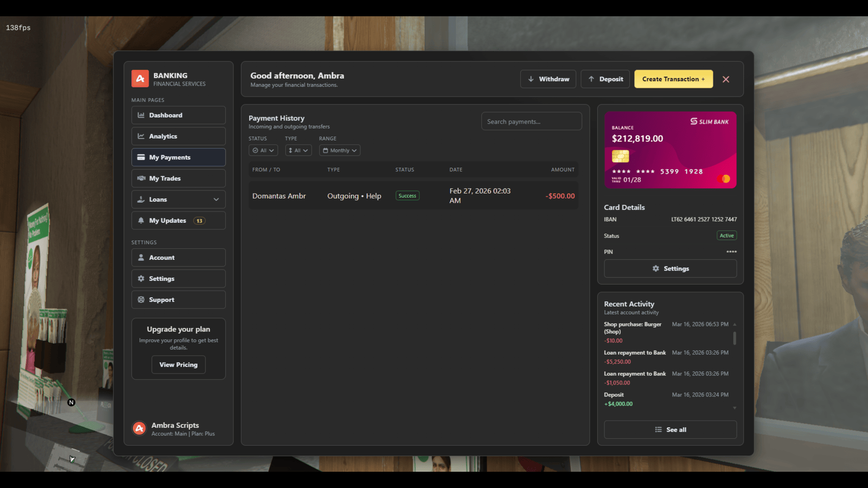Click the Recent Activity scrollbar

click(735, 338)
